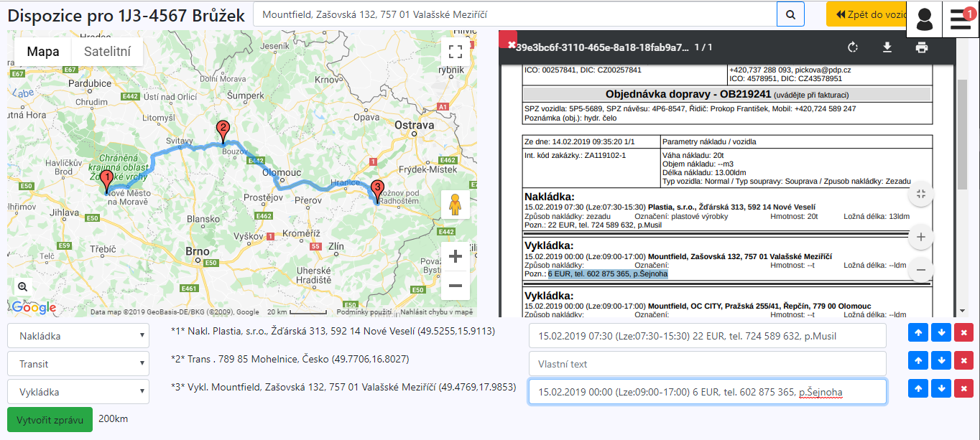Open the user profile icon

[925, 19]
